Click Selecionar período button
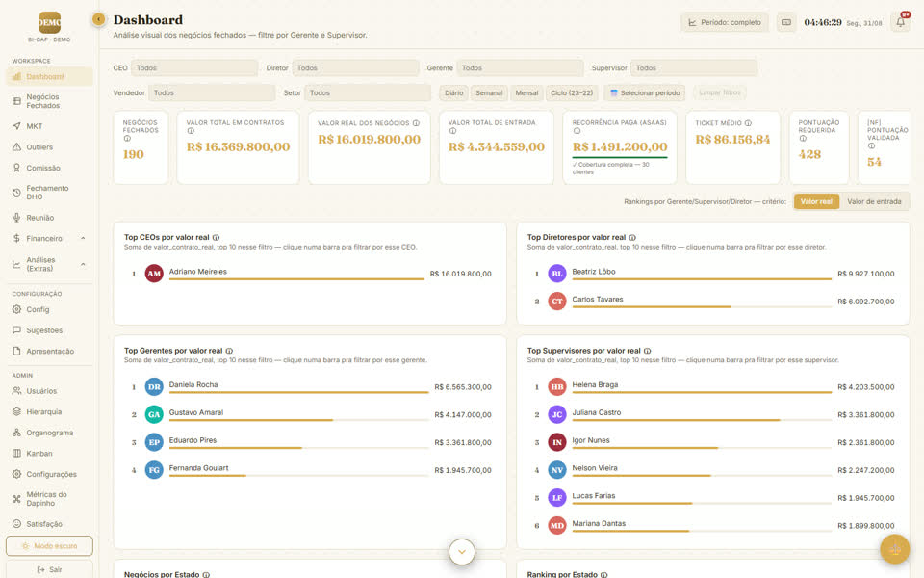The width and height of the screenshot is (924, 578). (x=645, y=93)
